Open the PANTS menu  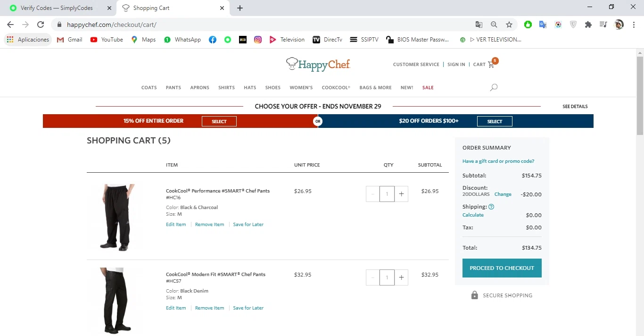(x=173, y=88)
